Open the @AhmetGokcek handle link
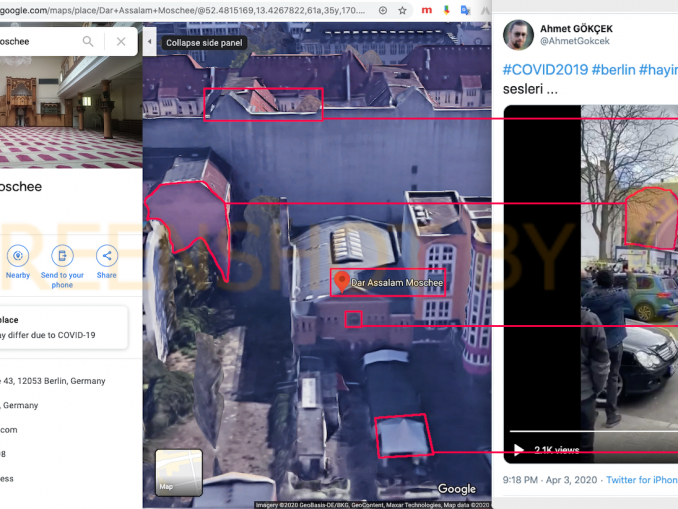The width and height of the screenshot is (678, 509). tap(575, 41)
